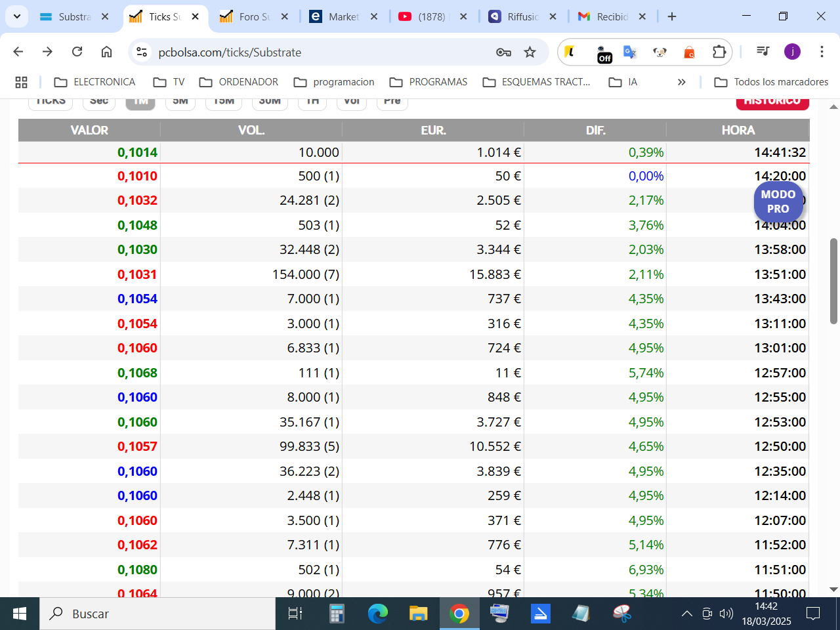Switch to the Riffusion tab
Image resolution: width=840 pixels, height=630 pixels.
(x=522, y=17)
